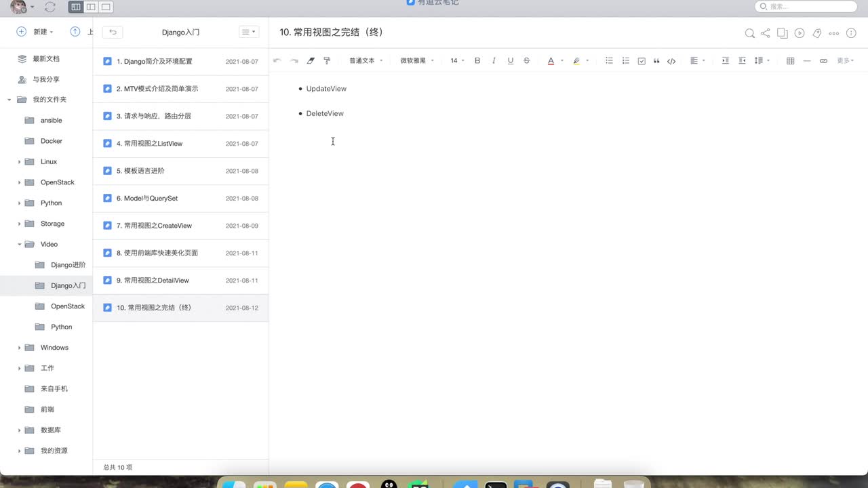Screen dimensions: 868x488
Task: Add a tag to the note
Action: 816,33
